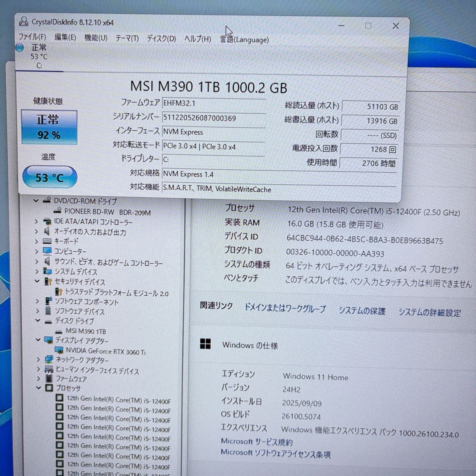The width and height of the screenshot is (476, 476).
Task: Click the ファームウェア chip icon in Device Manager
Action: click(x=49, y=378)
